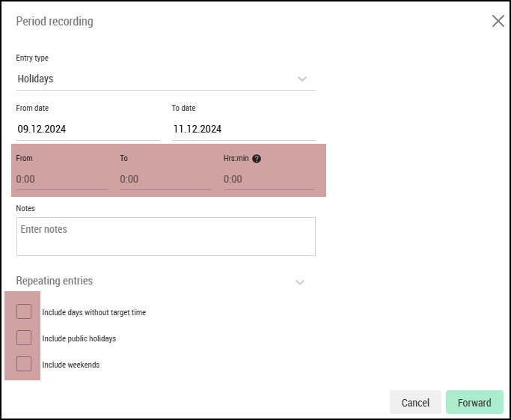The height and width of the screenshot is (420, 511).
Task: Select the Holidays entry type field
Action: 166,79
